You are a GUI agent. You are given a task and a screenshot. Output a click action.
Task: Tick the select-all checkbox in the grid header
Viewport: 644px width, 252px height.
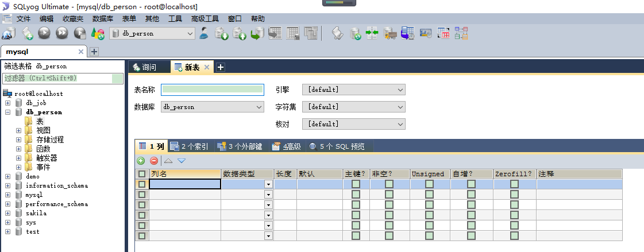(x=142, y=174)
